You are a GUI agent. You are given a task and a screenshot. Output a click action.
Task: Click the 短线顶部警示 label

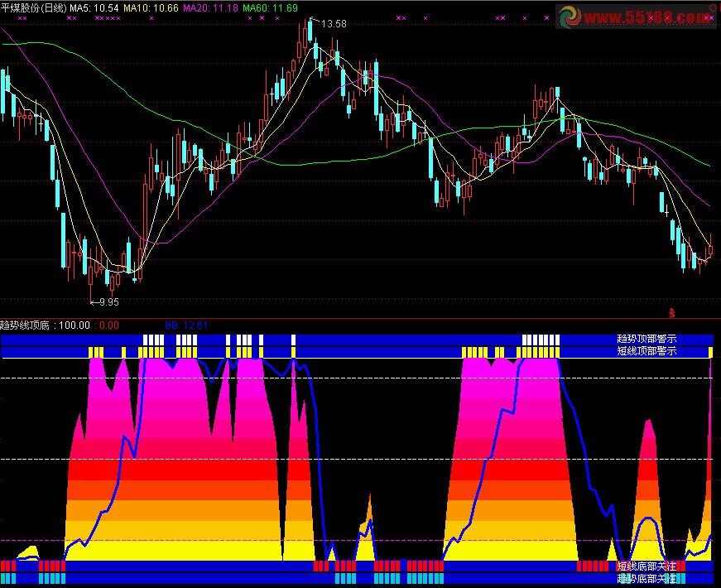click(x=646, y=351)
